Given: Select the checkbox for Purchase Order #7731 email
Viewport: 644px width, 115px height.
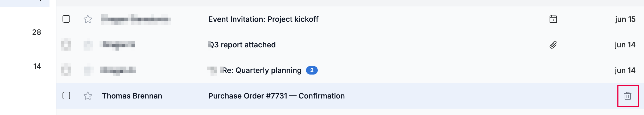Looking at the screenshot, I should pyautogui.click(x=66, y=96).
